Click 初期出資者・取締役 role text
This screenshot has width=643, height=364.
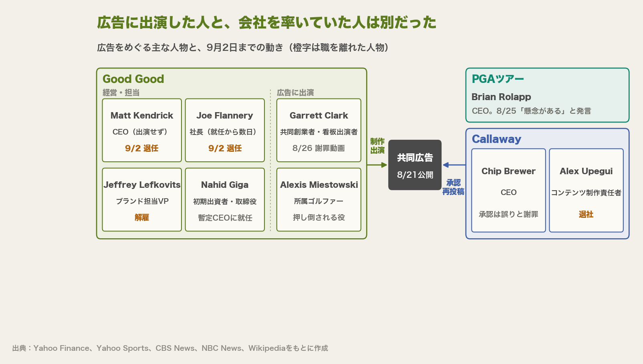225,201
